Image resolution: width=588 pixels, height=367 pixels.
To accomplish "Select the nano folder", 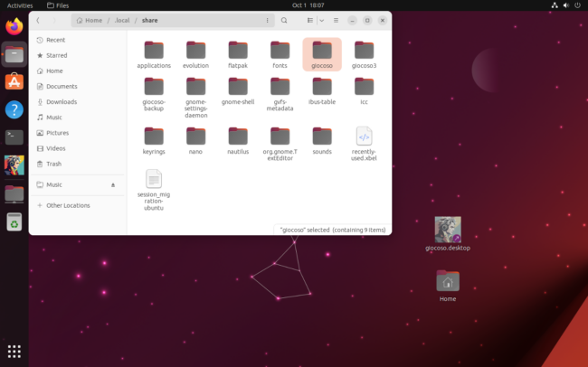I will [x=195, y=141].
